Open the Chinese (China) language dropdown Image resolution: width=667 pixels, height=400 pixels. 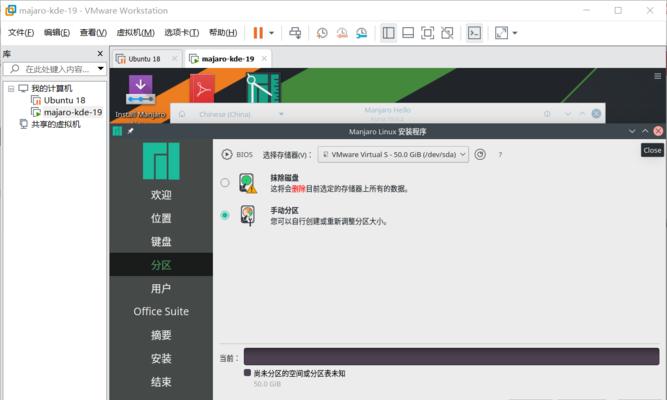pyautogui.click(x=241, y=114)
